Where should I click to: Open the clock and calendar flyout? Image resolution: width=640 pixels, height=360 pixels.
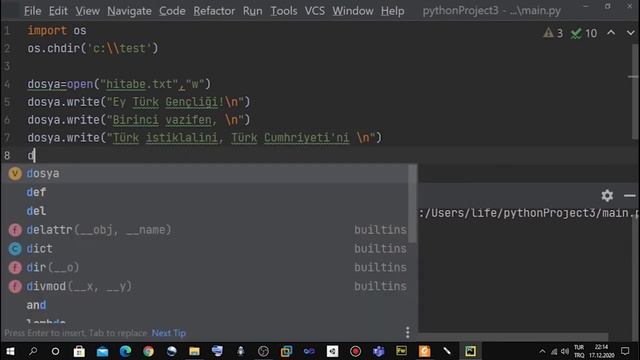(601, 351)
